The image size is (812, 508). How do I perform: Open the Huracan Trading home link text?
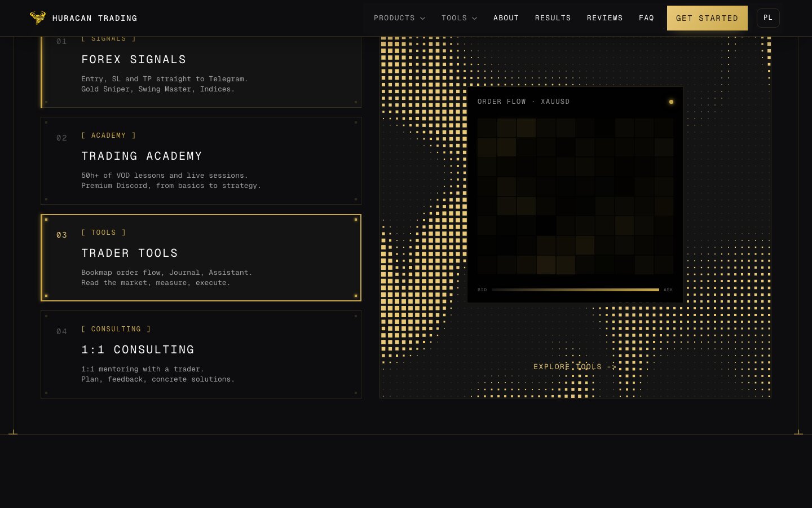click(95, 18)
